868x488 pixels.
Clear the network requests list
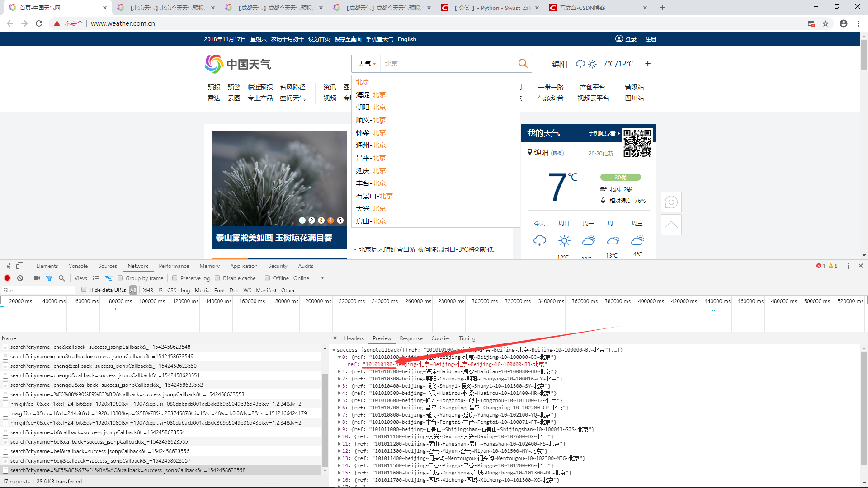click(x=20, y=278)
